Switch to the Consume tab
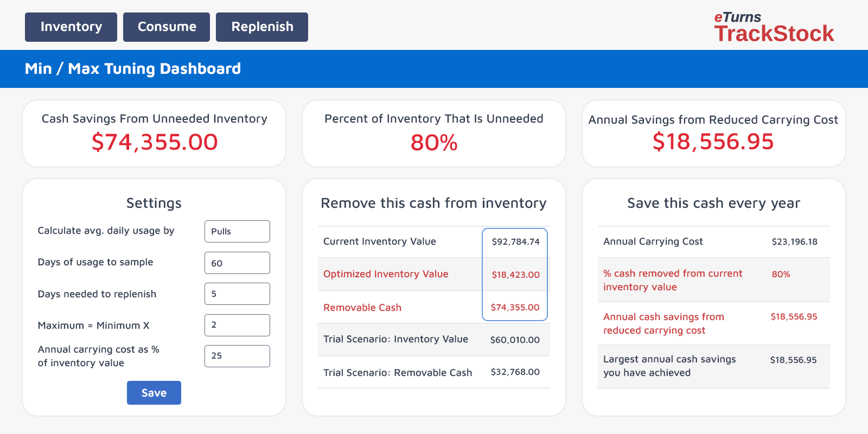868x434 pixels. [x=167, y=27]
